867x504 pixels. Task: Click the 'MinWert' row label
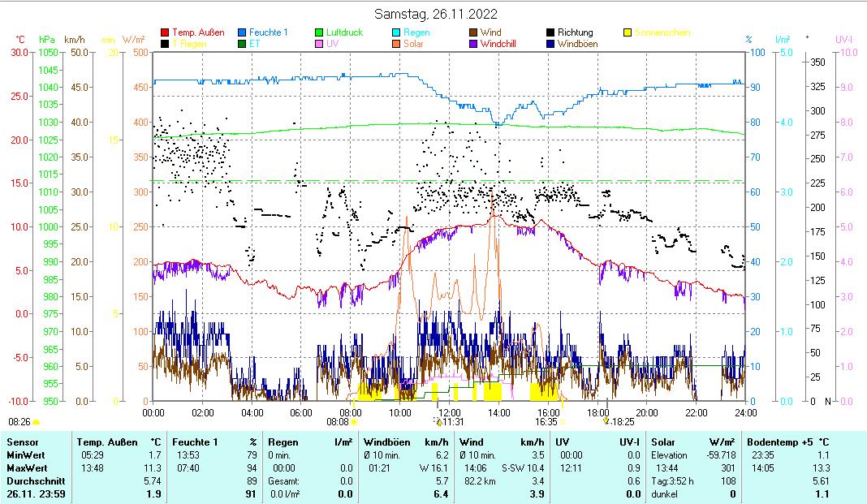25,455
